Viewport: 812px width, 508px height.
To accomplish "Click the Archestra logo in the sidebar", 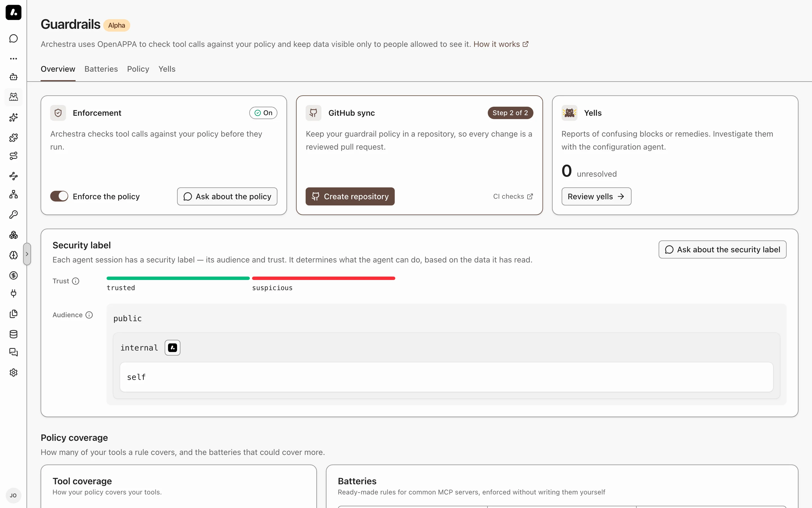I will tap(14, 12).
